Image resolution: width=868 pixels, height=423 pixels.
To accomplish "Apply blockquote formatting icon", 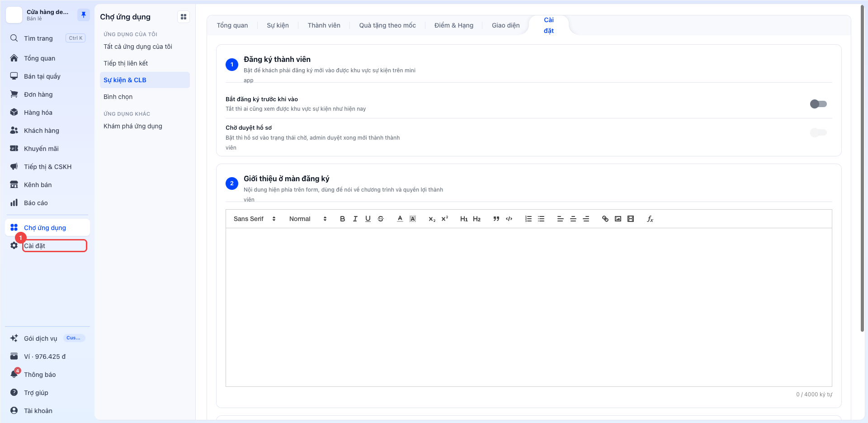I will [x=496, y=219].
